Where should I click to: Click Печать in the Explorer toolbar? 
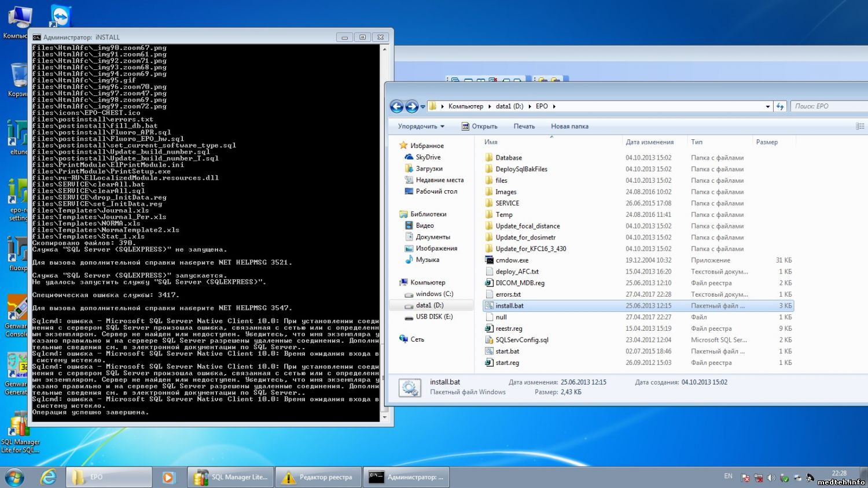point(524,126)
